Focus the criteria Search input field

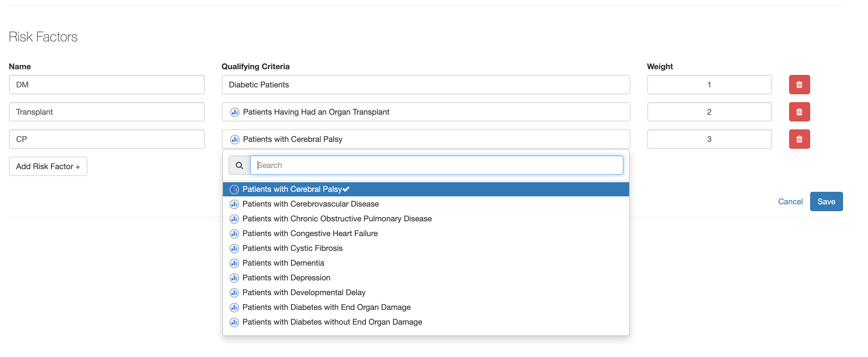click(x=436, y=165)
